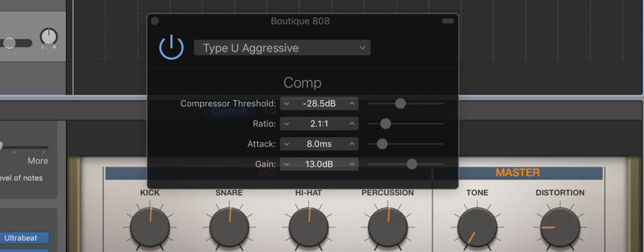Open the Type U Aggressive preset dropdown
The image size is (644, 252).
(282, 48)
